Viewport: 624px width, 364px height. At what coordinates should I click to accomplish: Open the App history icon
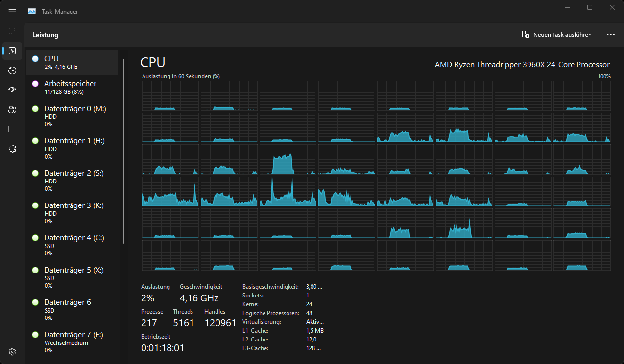(12, 70)
